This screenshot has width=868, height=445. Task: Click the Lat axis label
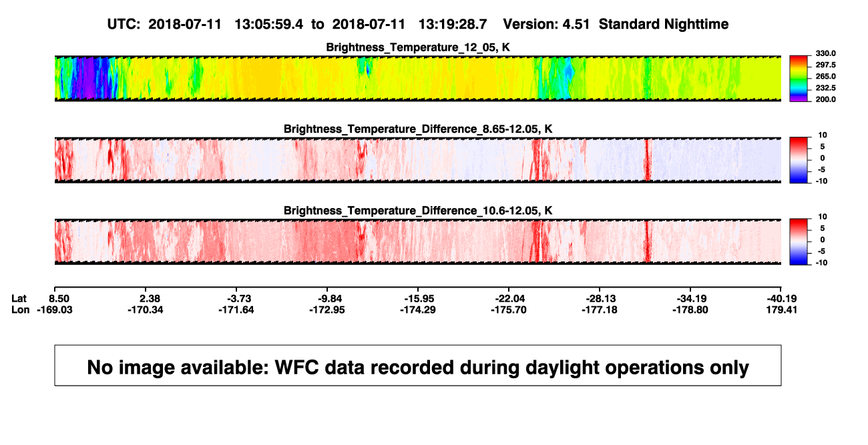coord(19,298)
